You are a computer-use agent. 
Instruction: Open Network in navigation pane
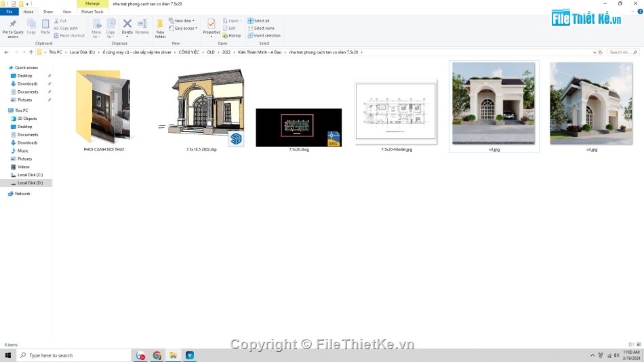click(x=22, y=193)
